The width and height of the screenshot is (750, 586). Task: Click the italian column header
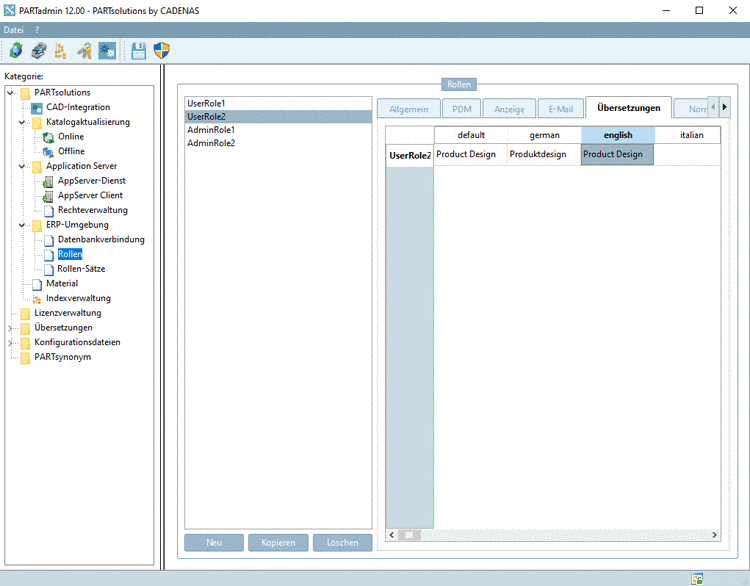tap(687, 135)
